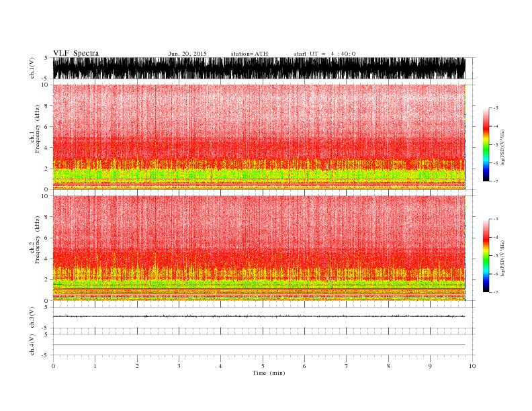Click the '-3' label on ch.1 color bar
Viewport: 532px width, 411px height.
[x=495, y=108]
